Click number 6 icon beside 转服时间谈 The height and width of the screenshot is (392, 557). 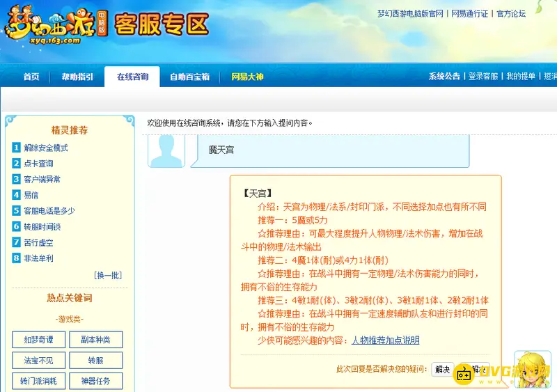16,226
